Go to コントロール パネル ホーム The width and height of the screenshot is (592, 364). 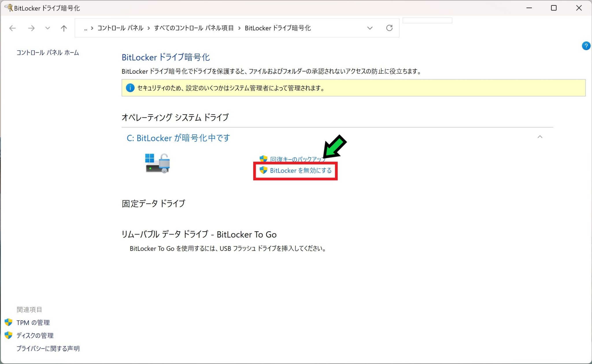(47, 53)
